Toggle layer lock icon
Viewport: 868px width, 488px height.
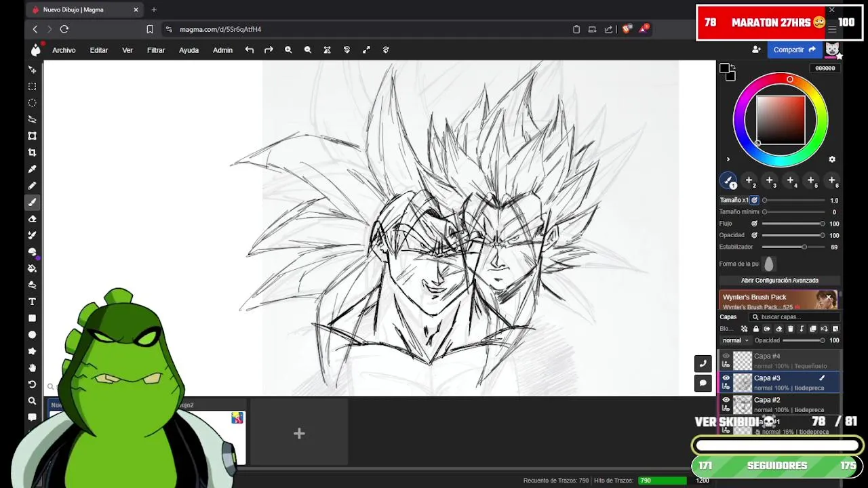pos(755,329)
